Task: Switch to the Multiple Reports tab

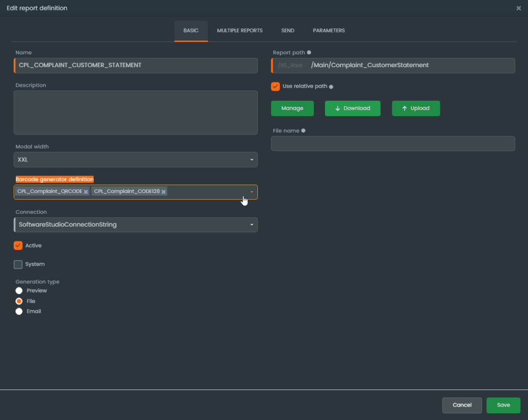Action: click(x=239, y=31)
